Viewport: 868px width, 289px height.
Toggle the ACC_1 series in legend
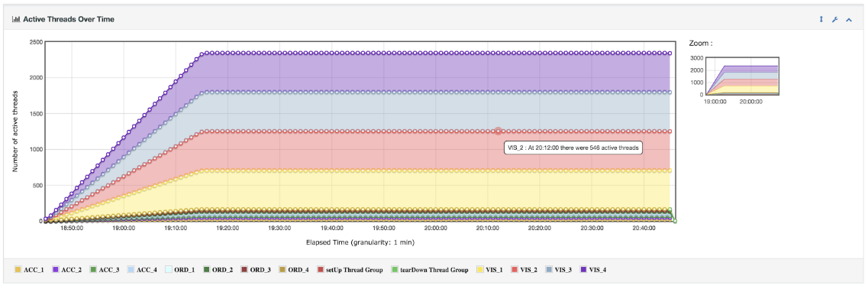click(x=28, y=270)
